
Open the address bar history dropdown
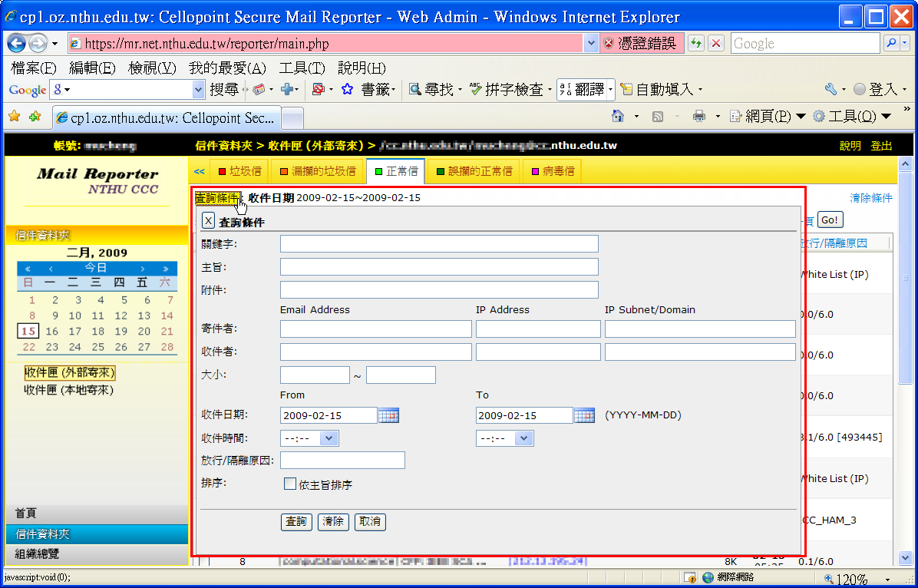click(x=591, y=44)
